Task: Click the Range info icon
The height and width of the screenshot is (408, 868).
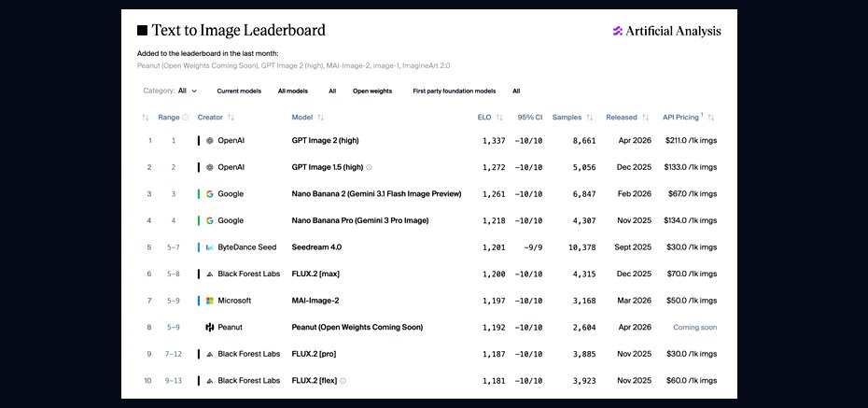Action: pyautogui.click(x=186, y=118)
